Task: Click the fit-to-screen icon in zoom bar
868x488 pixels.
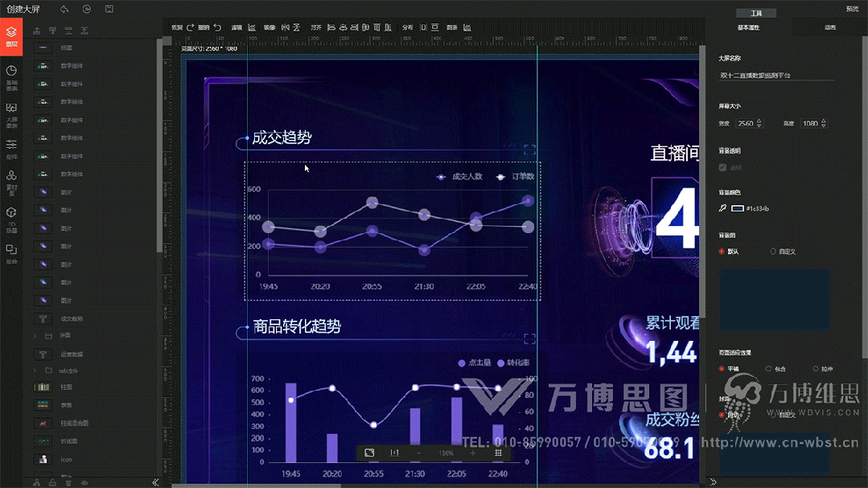Action: point(369,453)
